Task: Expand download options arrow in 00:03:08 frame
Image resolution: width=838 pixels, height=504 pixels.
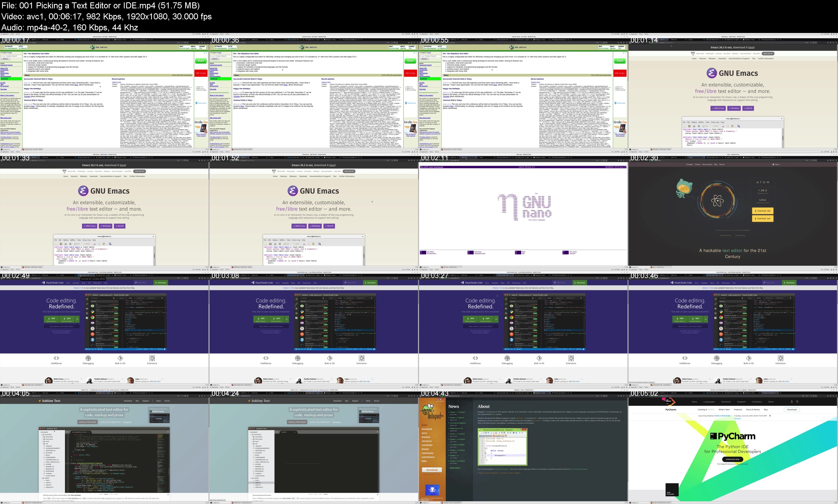Action: [287, 319]
